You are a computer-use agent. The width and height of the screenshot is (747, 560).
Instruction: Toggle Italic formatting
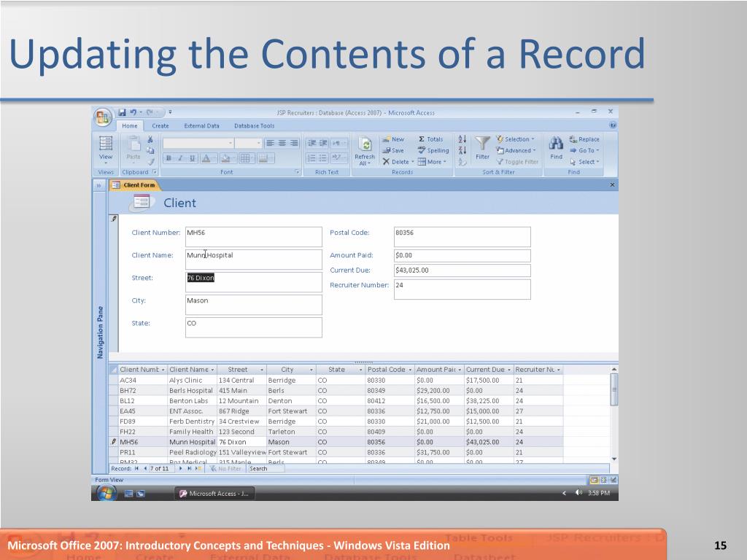[181, 158]
